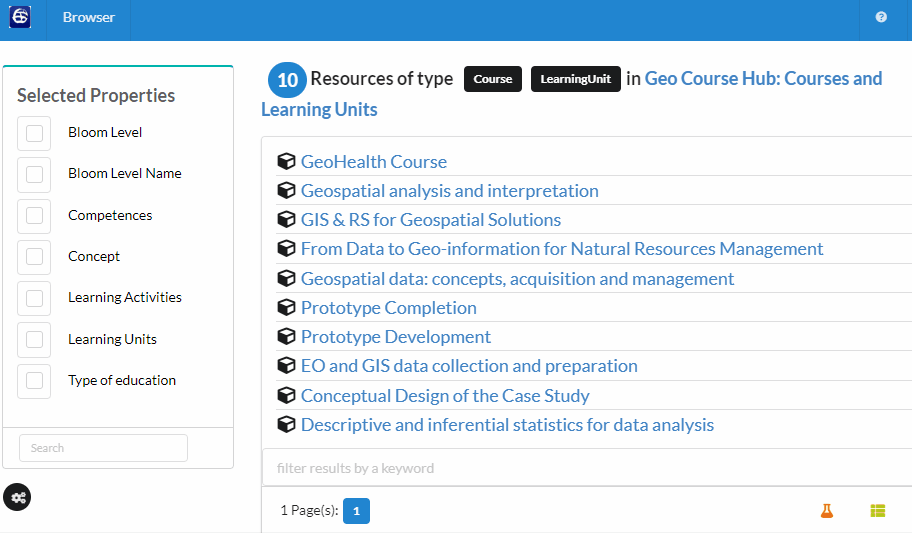Check the Type of education checkbox

(34, 380)
